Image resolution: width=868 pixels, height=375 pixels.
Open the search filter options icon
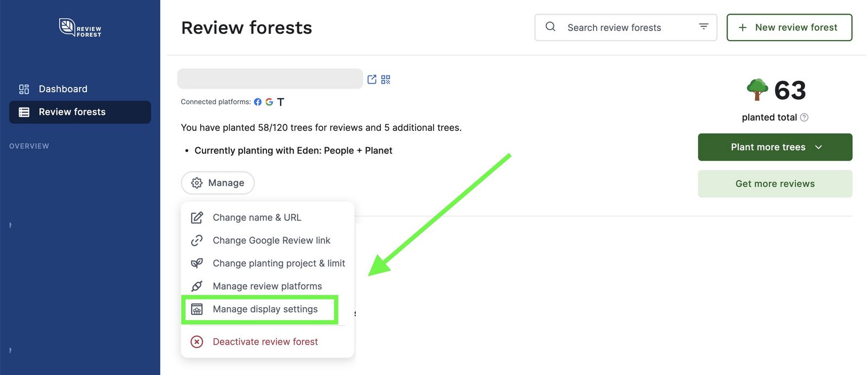pos(704,27)
